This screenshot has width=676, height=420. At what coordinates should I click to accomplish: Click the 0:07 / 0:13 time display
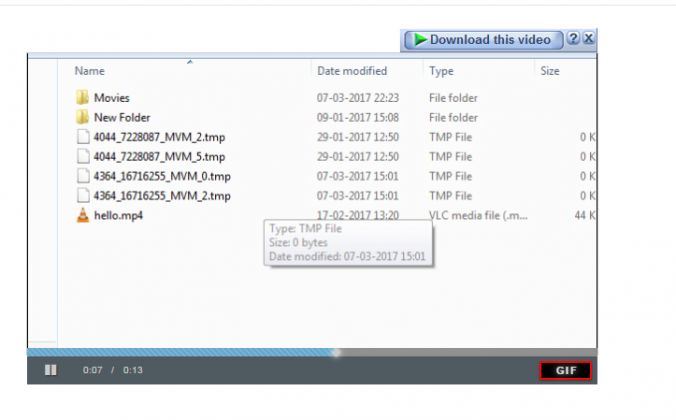pyautogui.click(x=112, y=371)
